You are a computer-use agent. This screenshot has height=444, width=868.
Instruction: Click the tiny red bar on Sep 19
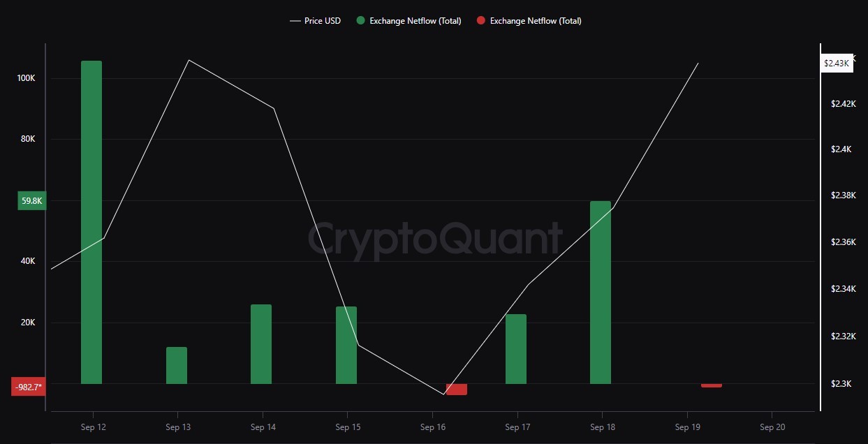(712, 385)
